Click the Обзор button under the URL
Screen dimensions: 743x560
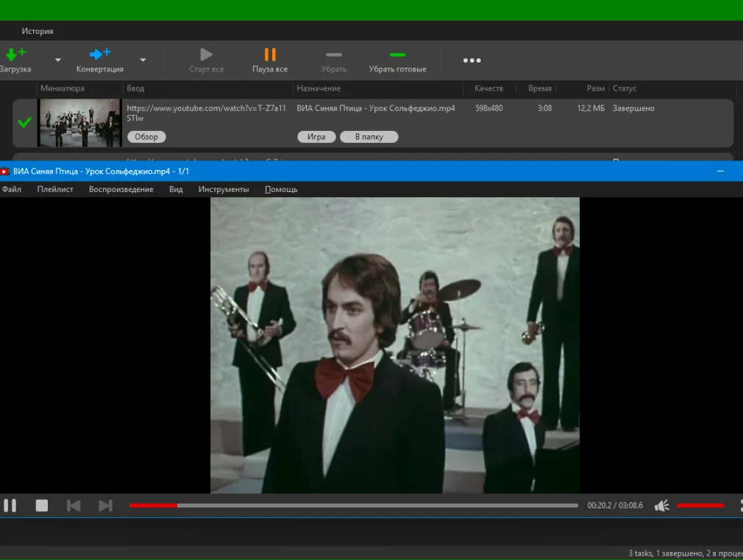[x=146, y=137]
